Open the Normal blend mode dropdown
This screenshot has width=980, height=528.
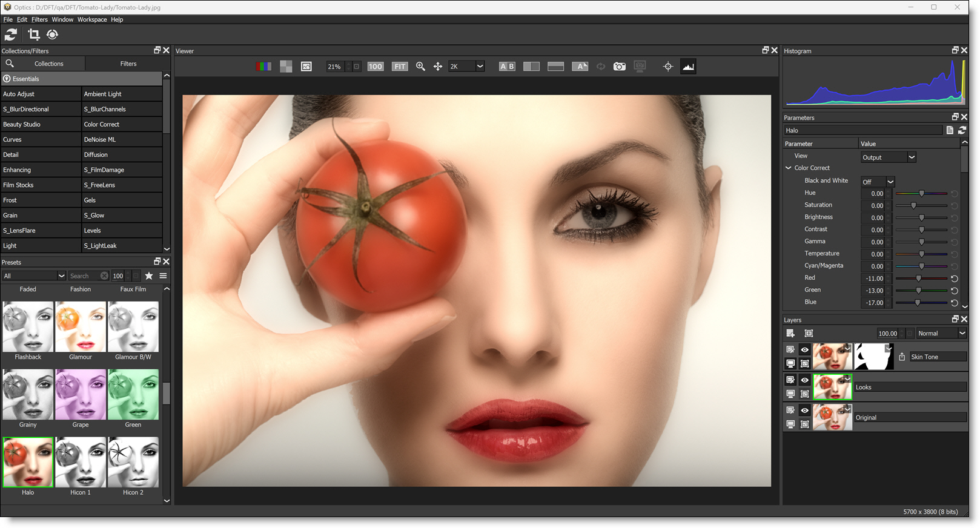point(941,333)
